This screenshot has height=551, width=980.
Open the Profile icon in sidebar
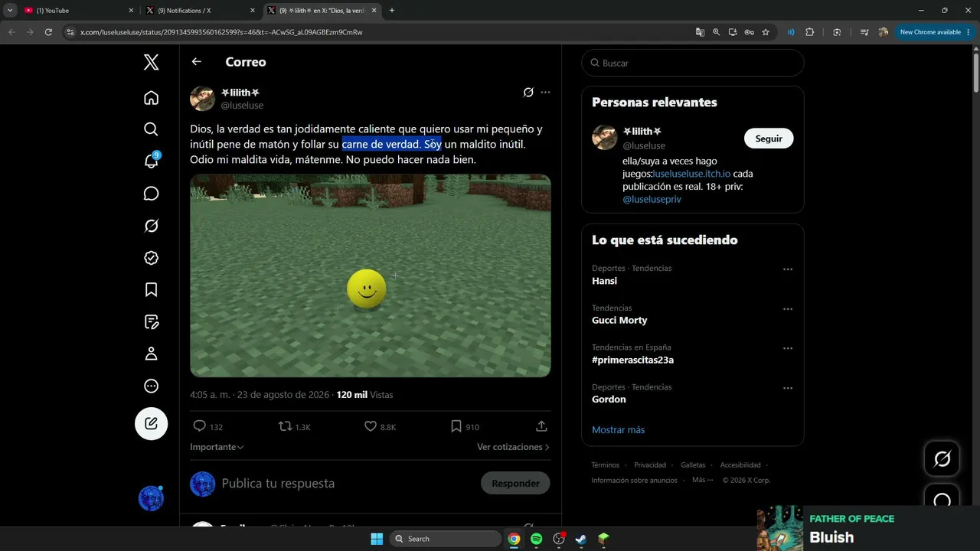point(152,354)
